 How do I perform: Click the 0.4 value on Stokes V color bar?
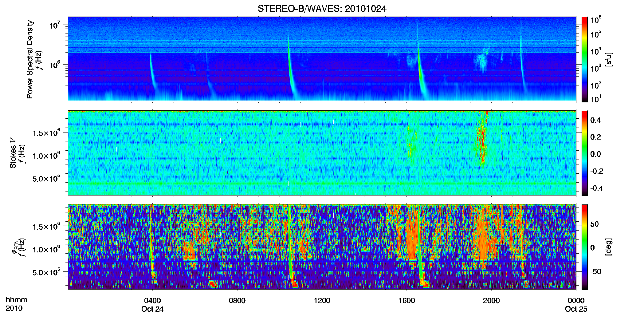point(595,120)
